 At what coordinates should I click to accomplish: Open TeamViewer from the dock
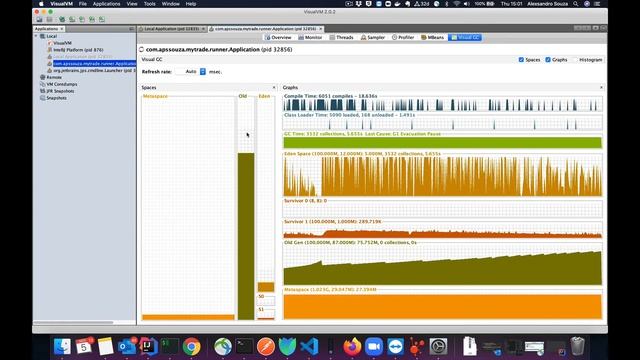tap(396, 347)
